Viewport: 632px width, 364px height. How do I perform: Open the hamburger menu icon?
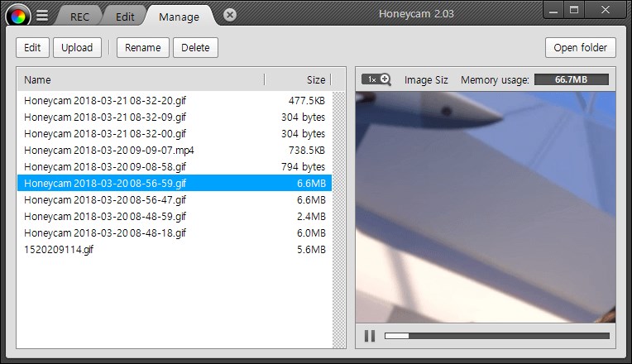click(42, 16)
